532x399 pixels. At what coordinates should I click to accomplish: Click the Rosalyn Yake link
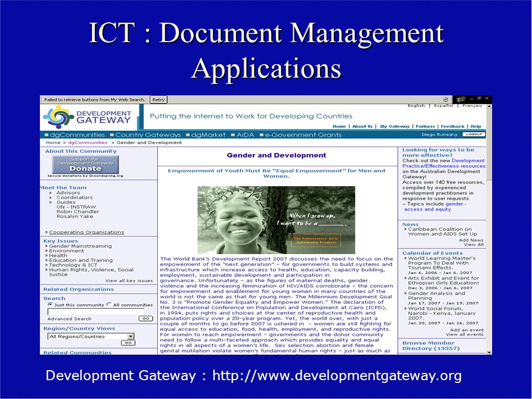[75, 217]
